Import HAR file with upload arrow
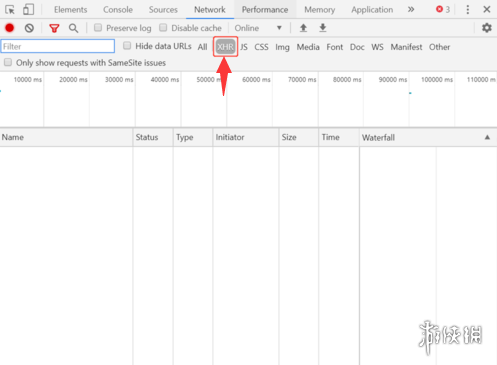The image size is (497, 365). (303, 28)
